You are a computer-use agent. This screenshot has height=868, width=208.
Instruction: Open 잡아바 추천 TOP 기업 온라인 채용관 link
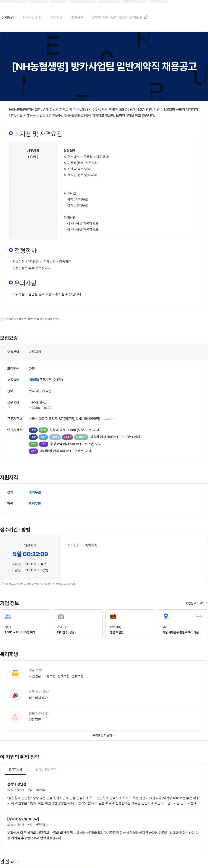[117, 17]
